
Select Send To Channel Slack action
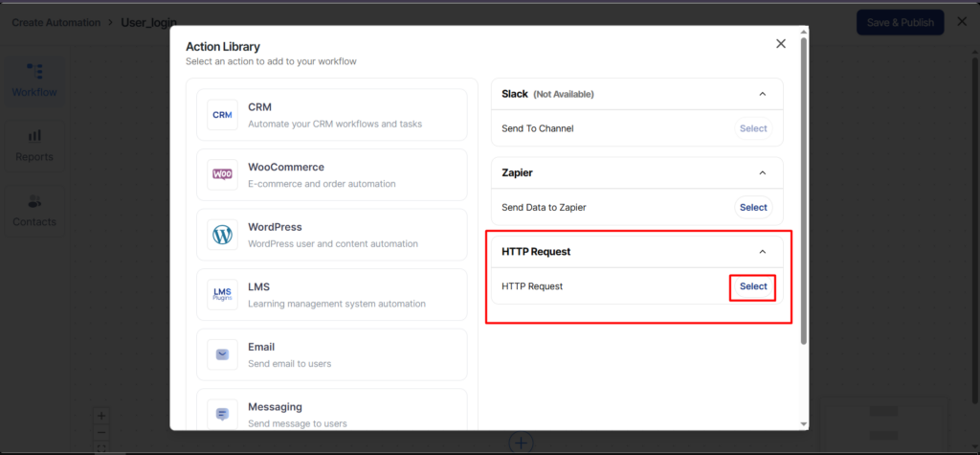click(x=753, y=128)
